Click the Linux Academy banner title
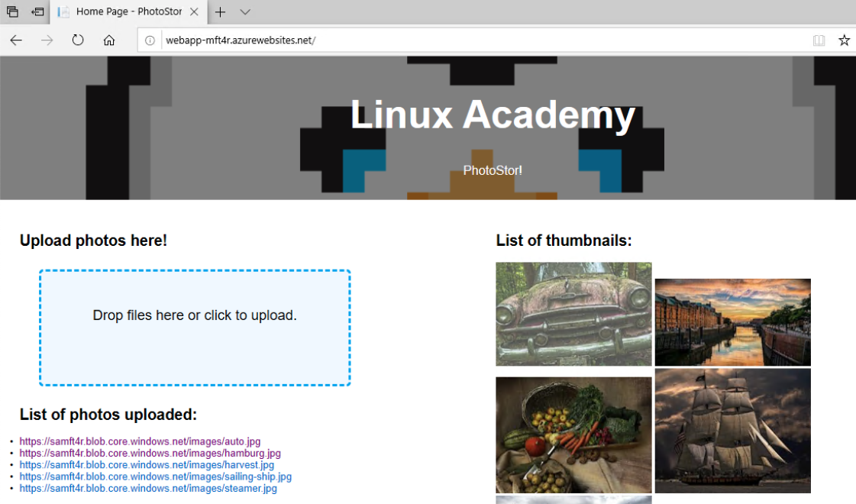Screen dimensions: 856x504 [x=493, y=115]
